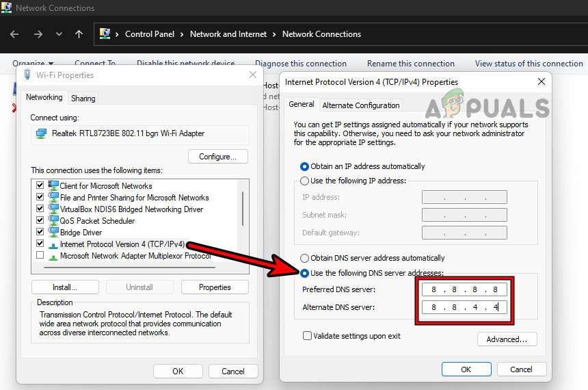Image resolution: width=588 pixels, height=390 pixels.
Task: Click the Control Panel icon in address bar
Action: [105, 34]
